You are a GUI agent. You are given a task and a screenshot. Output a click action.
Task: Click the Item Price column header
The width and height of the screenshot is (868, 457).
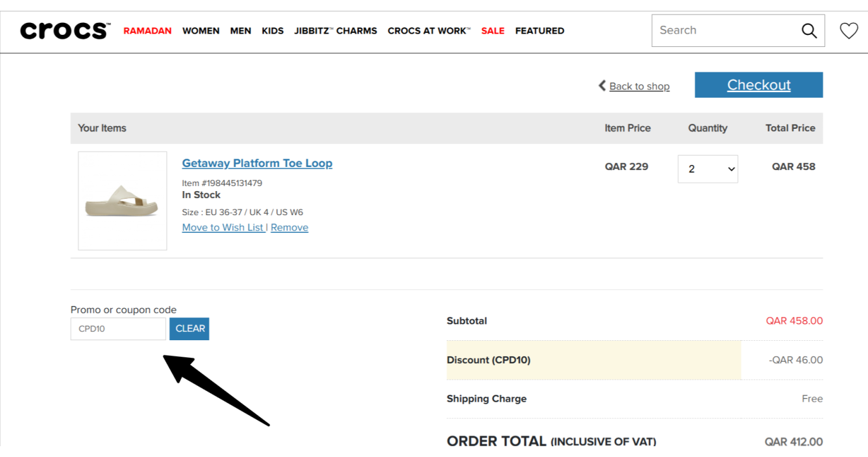point(628,128)
